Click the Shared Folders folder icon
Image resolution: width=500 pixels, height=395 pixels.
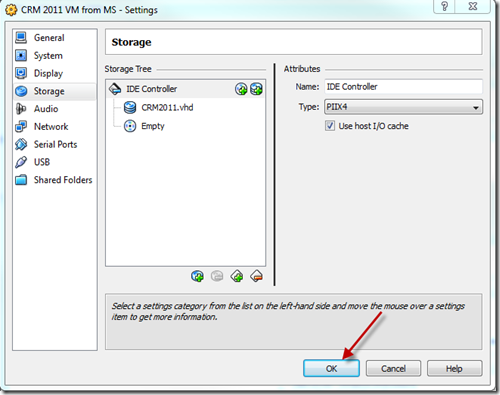pyautogui.click(x=21, y=180)
